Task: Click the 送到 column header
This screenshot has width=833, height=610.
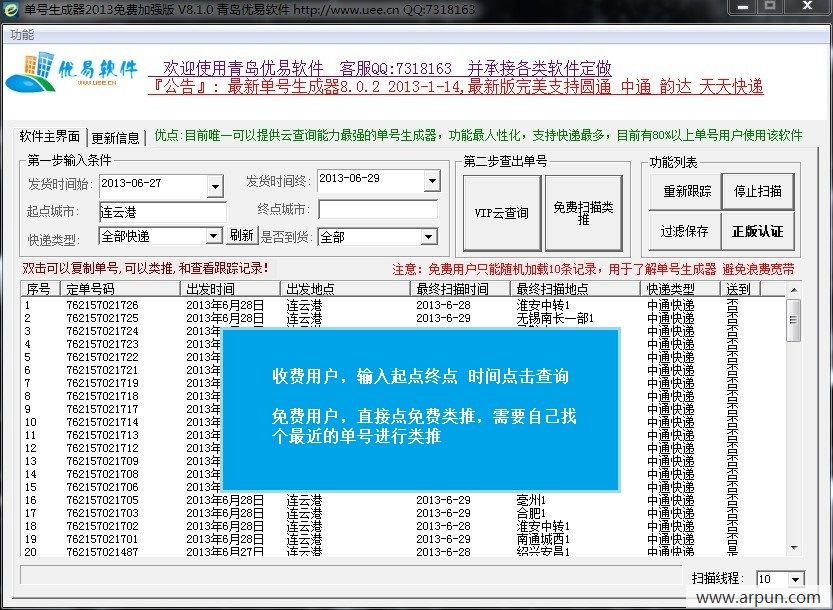Action: pos(741,289)
